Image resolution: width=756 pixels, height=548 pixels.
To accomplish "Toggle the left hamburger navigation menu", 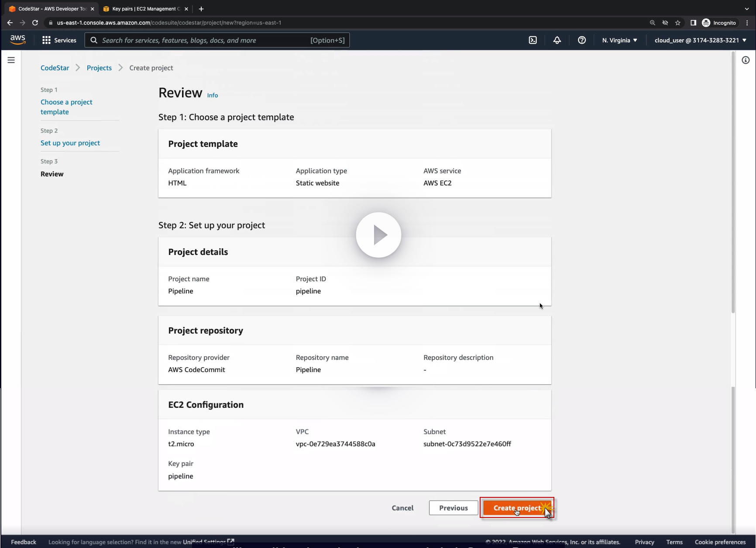I will pos(11,60).
